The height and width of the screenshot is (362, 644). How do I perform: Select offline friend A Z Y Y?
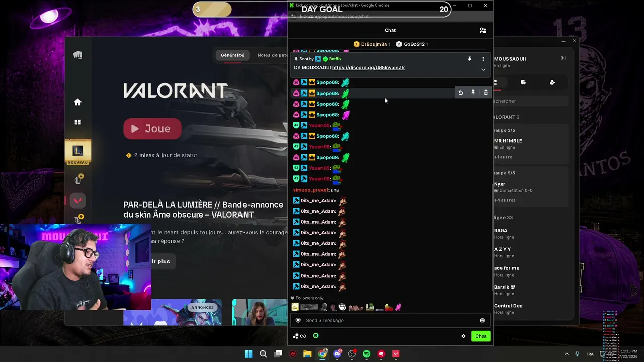click(502, 249)
